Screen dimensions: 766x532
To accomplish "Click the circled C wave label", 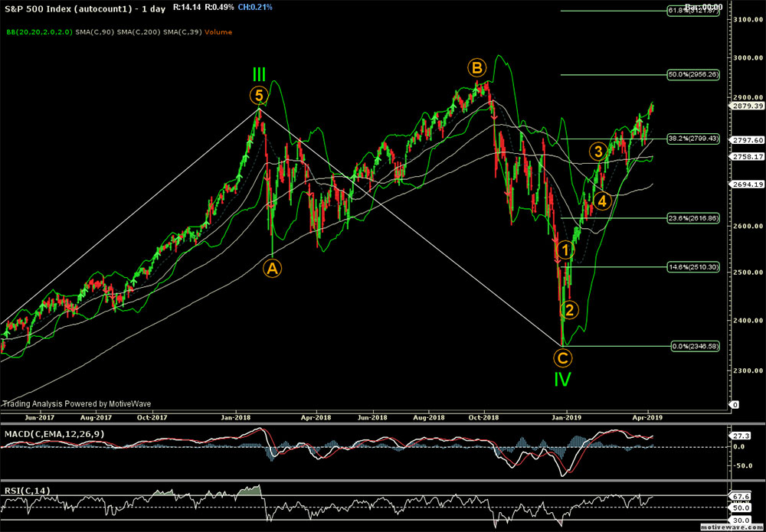I will pyautogui.click(x=563, y=357).
